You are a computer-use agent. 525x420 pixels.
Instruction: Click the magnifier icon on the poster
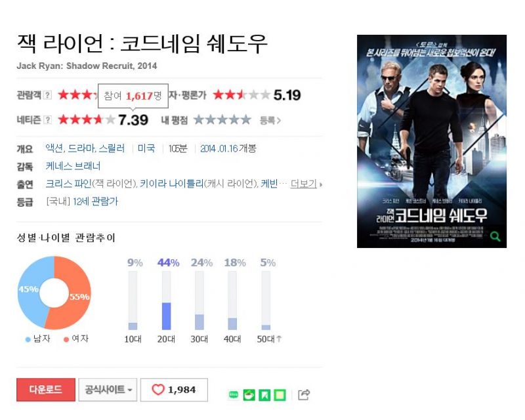tap(495, 236)
